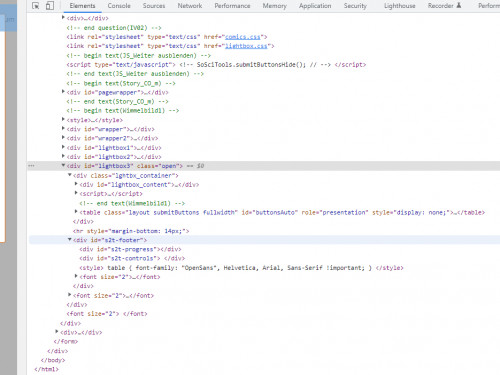Select the script SoSciTools.submitButtonsHide row

(216, 65)
